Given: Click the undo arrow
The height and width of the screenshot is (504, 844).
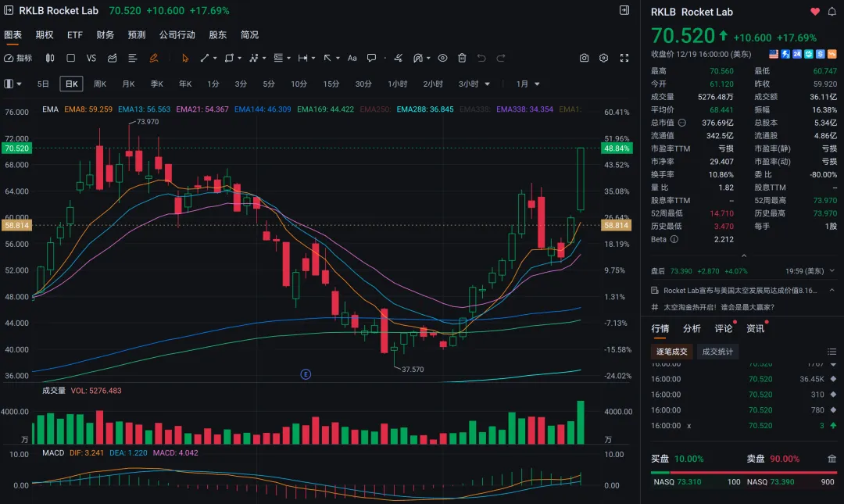Looking at the screenshot, I should pos(481,58).
